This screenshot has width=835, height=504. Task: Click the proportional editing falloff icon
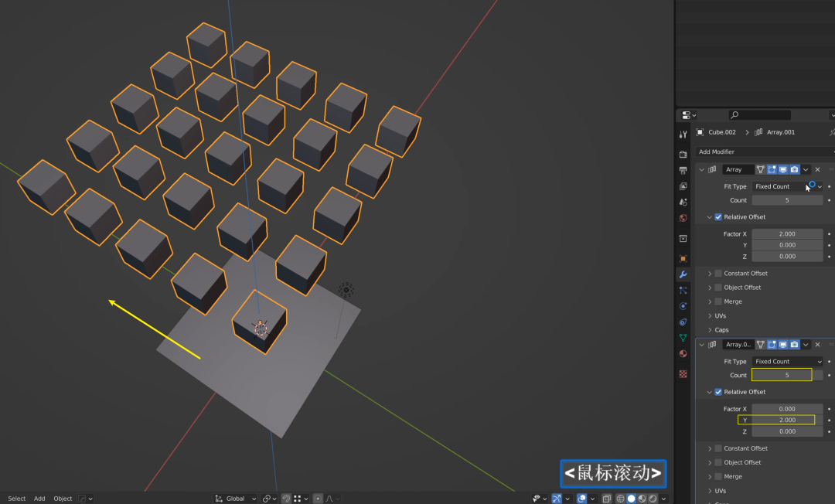pyautogui.click(x=329, y=499)
